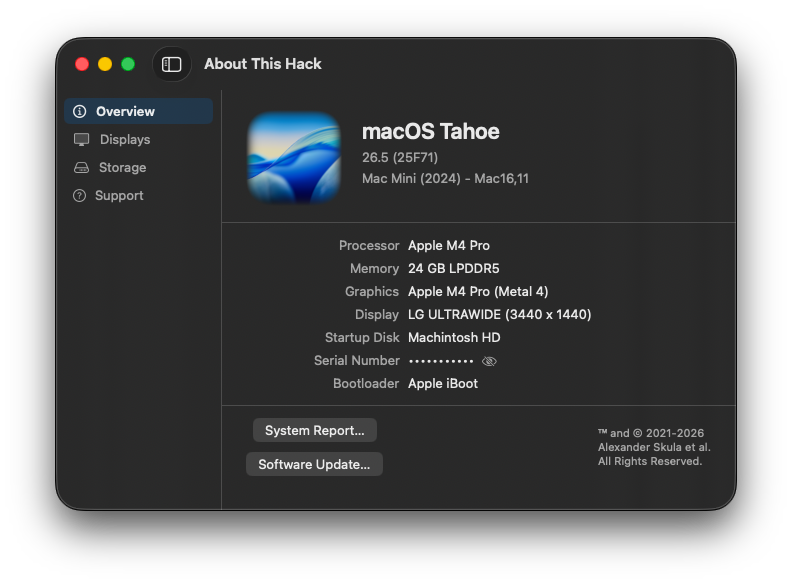This screenshot has width=792, height=584.
Task: Click the copyright notice by Alexander Skula
Action: (654, 447)
